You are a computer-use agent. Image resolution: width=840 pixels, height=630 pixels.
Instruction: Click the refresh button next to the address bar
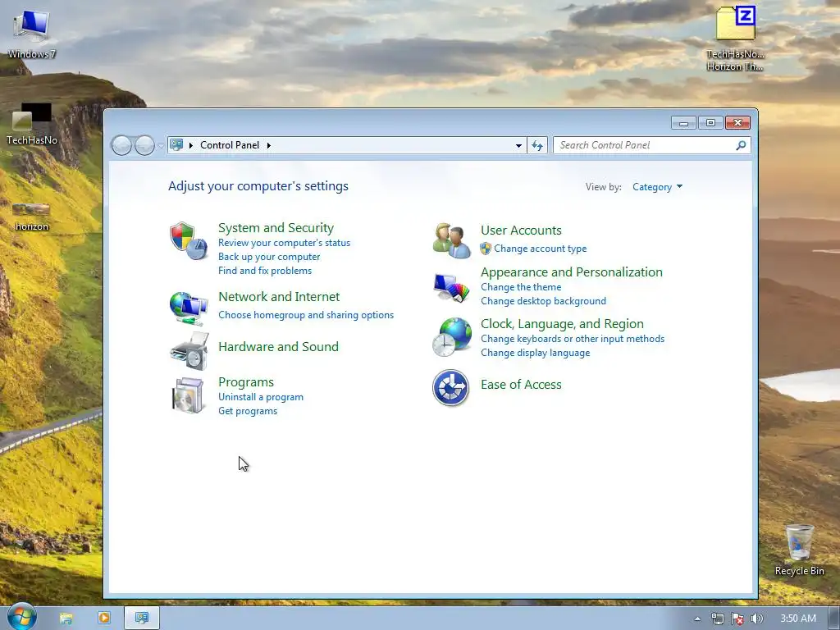(537, 145)
